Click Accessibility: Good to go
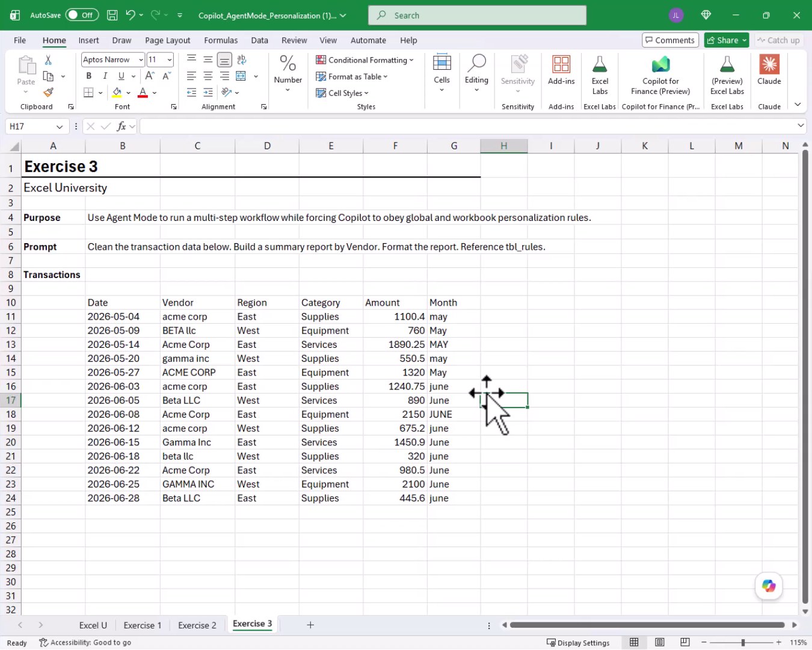 (85, 643)
